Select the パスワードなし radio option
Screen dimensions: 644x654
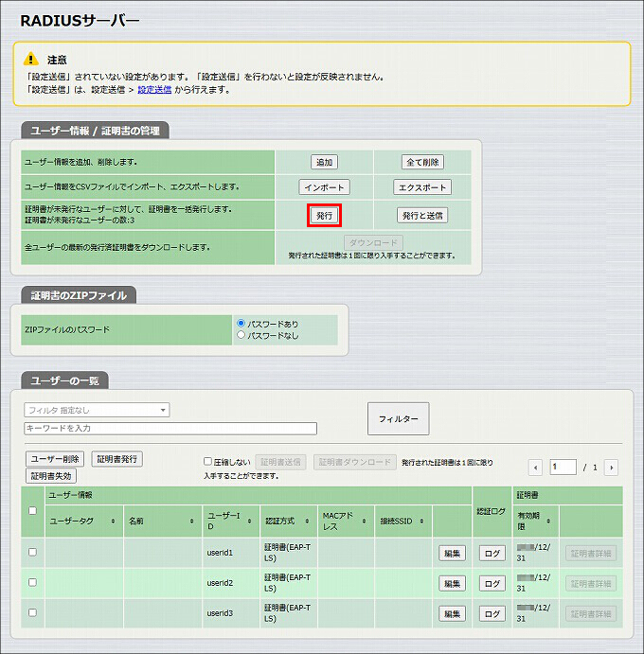[241, 334]
